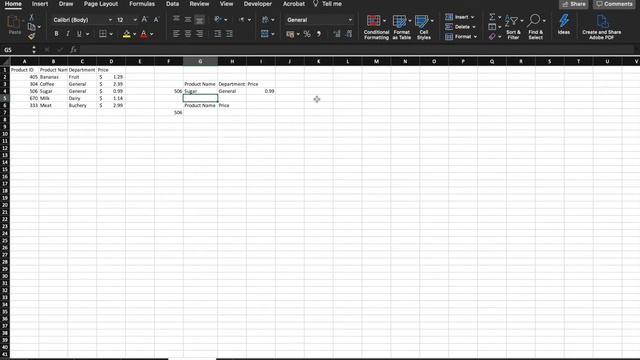Align text to top of cell
This screenshot has height=360, width=640.
(x=176, y=19)
